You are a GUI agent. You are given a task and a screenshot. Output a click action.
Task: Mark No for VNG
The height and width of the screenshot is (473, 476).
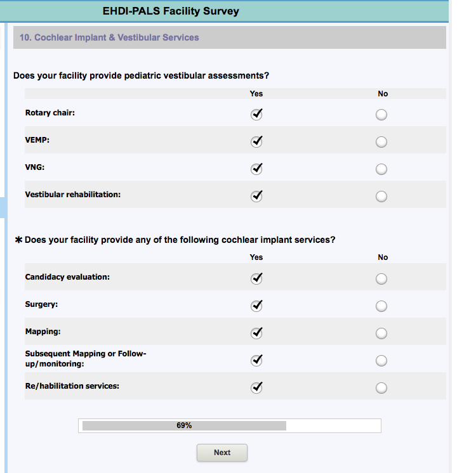(x=381, y=169)
